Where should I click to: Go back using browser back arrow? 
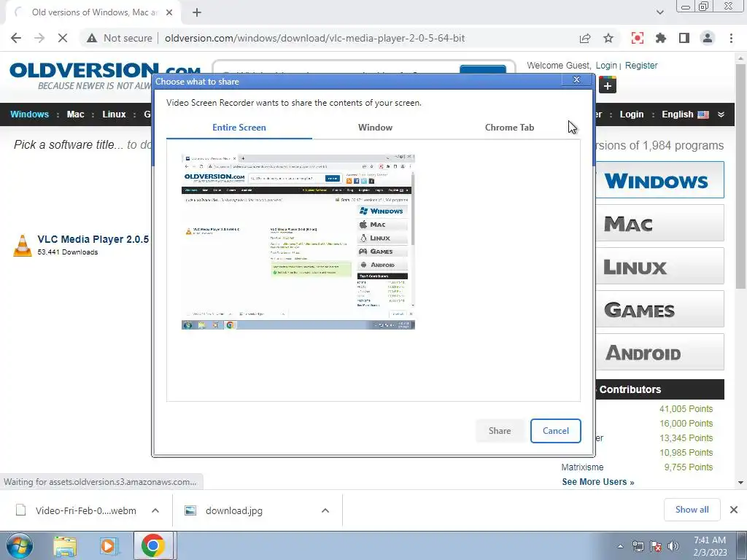[16, 38]
